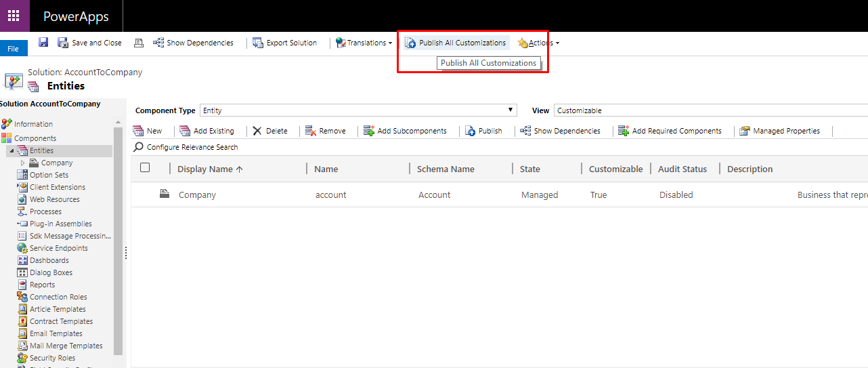Click the Company display name cell
The height and width of the screenshot is (368, 868).
click(197, 195)
